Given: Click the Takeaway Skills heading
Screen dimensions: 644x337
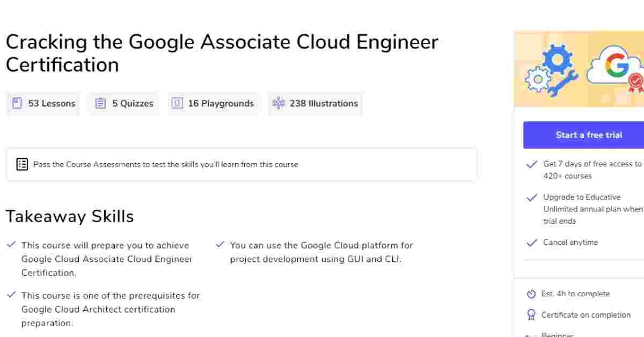Looking at the screenshot, I should 70,216.
